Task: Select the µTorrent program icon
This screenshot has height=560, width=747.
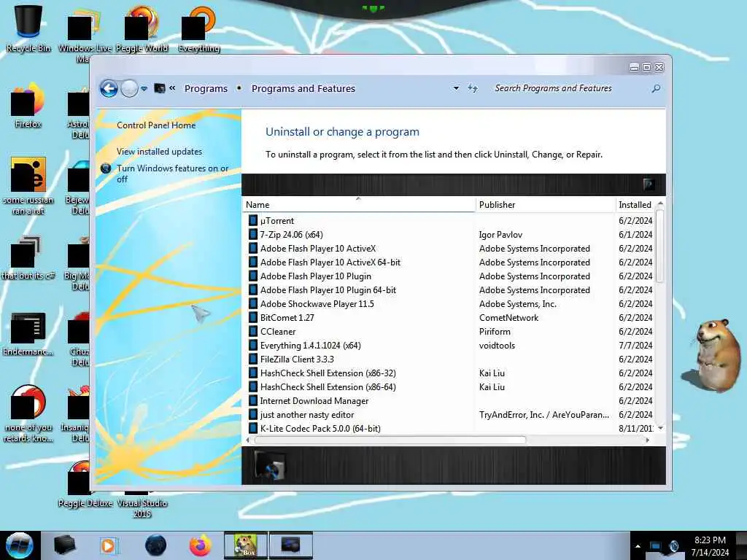Action: 253,220
